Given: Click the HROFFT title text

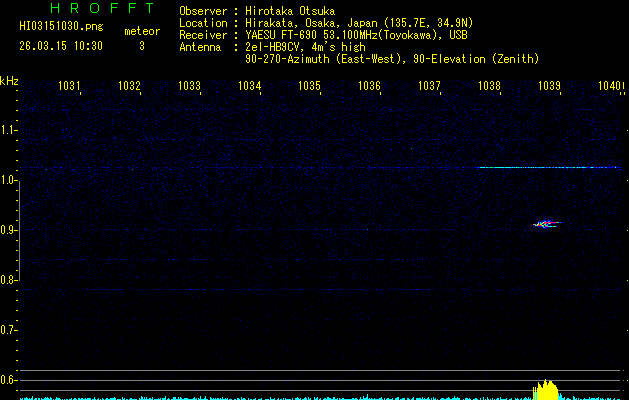Looking at the screenshot, I should tap(102, 8).
